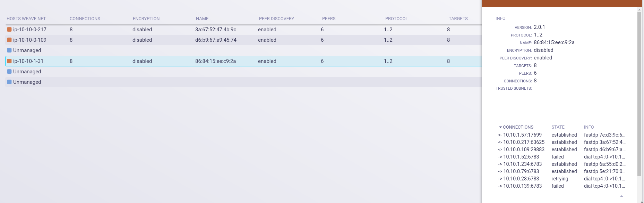This screenshot has width=644, height=203.
Task: Click the blue node icon on the second Unmanaged host
Action: click(x=9, y=72)
